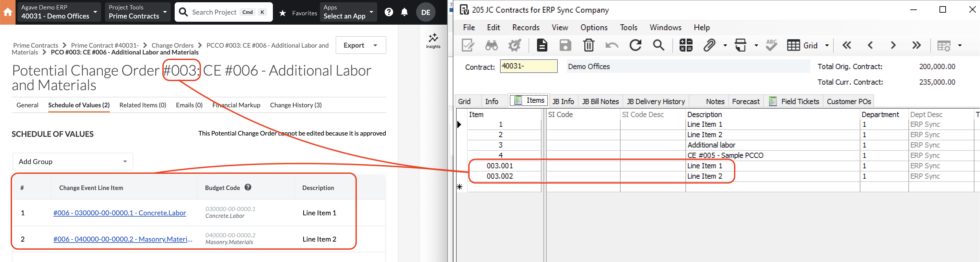Open the Items tab in JC Contracts

[529, 100]
